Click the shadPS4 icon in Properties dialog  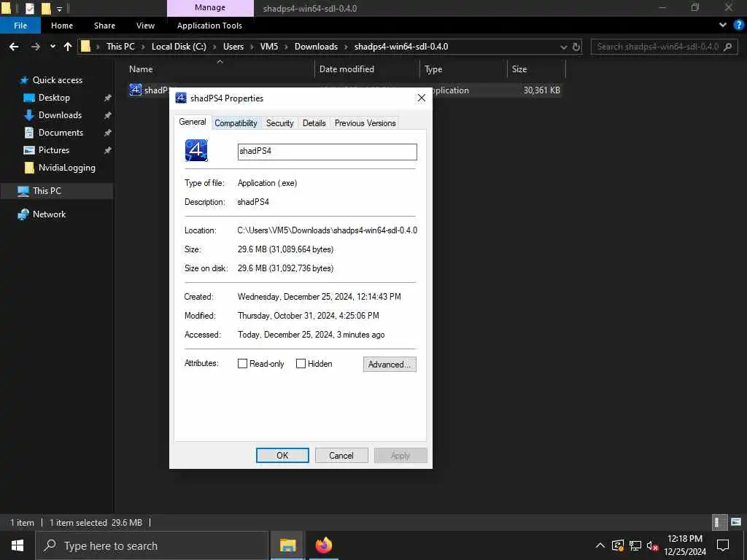(196, 150)
